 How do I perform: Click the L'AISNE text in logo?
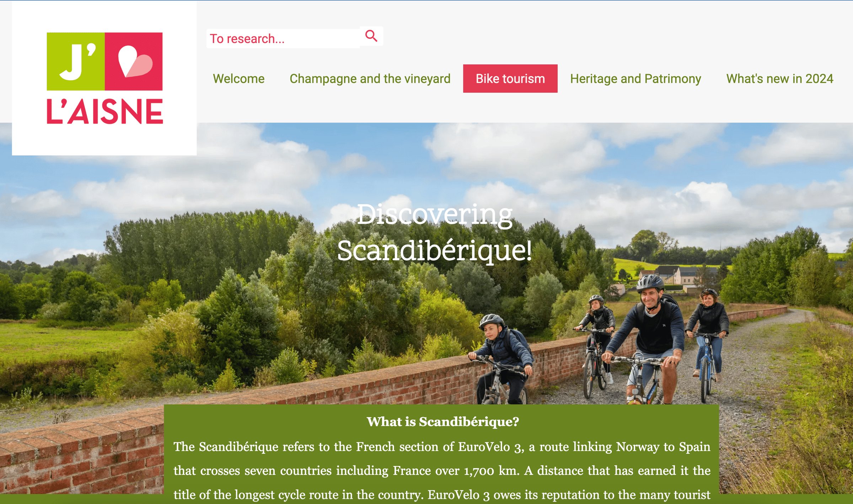click(x=105, y=112)
